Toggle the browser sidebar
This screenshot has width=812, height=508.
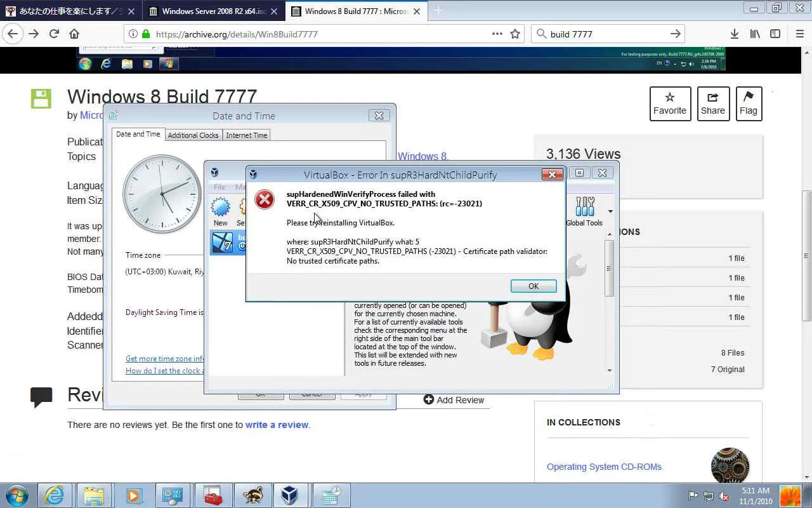click(x=775, y=34)
